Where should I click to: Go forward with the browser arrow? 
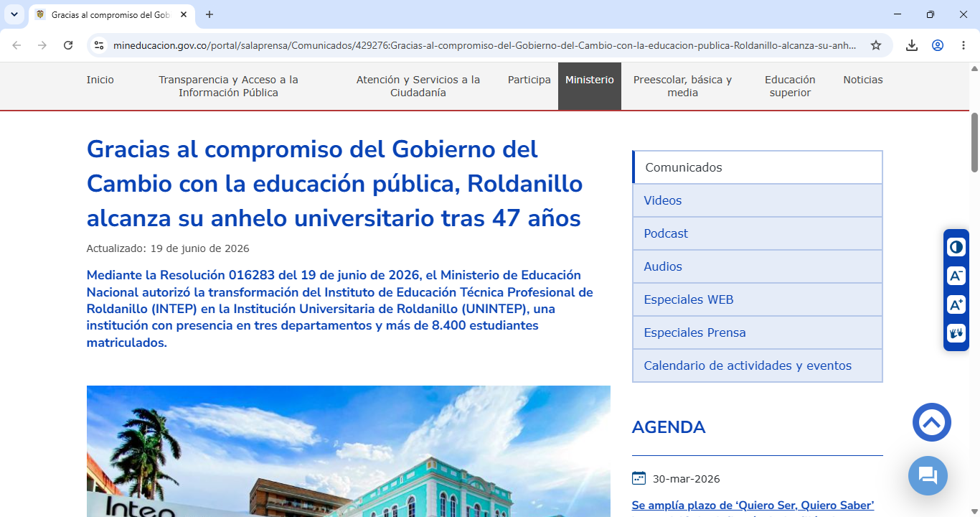(x=42, y=45)
